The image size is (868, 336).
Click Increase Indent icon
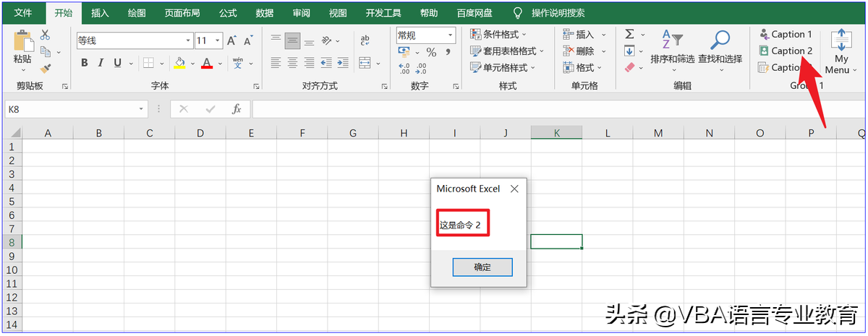coord(343,63)
